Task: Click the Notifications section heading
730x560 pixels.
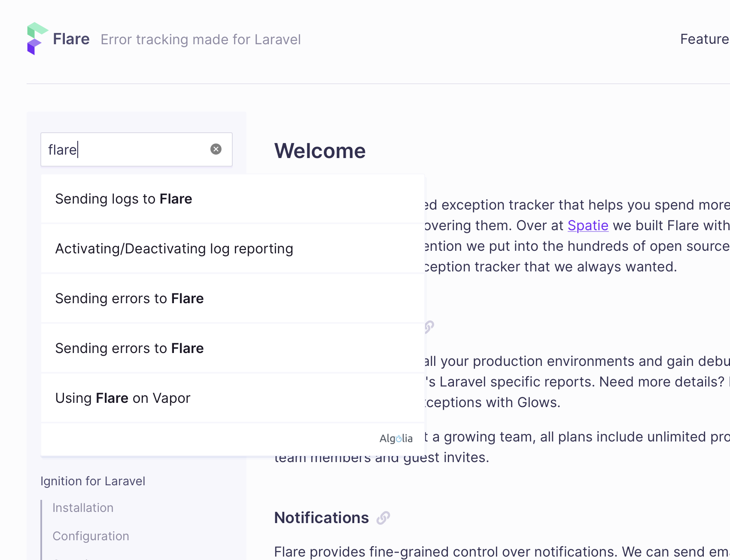Action: pos(321,518)
